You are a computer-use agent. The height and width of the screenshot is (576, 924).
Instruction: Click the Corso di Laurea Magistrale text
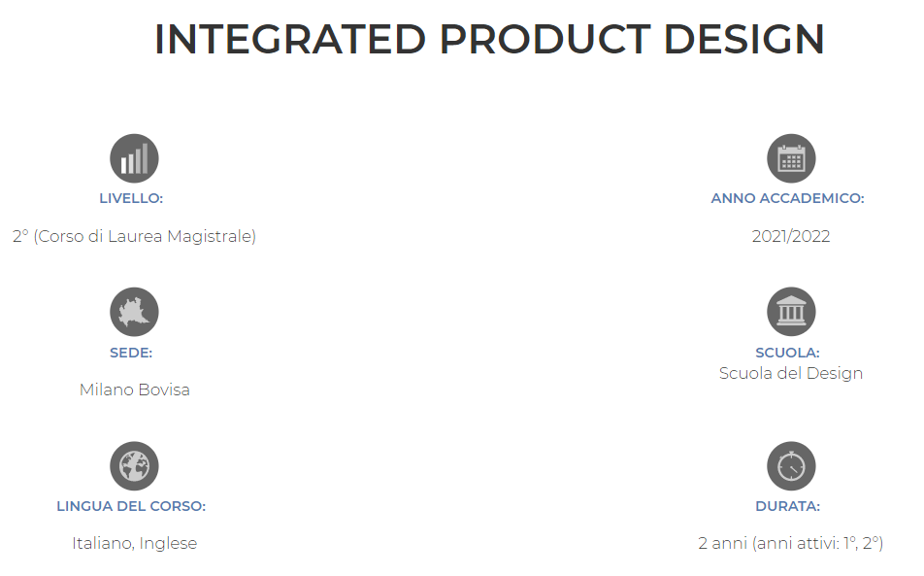145,236
